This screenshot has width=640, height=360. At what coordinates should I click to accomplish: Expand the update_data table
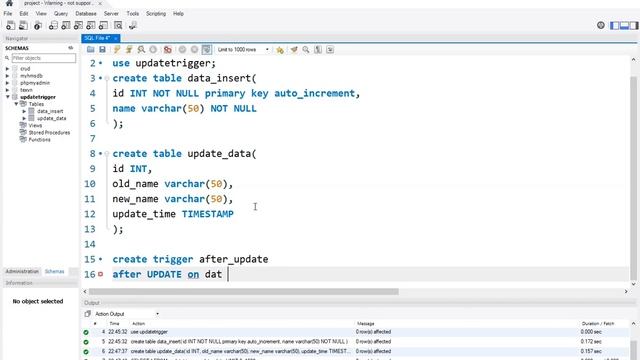point(24,118)
